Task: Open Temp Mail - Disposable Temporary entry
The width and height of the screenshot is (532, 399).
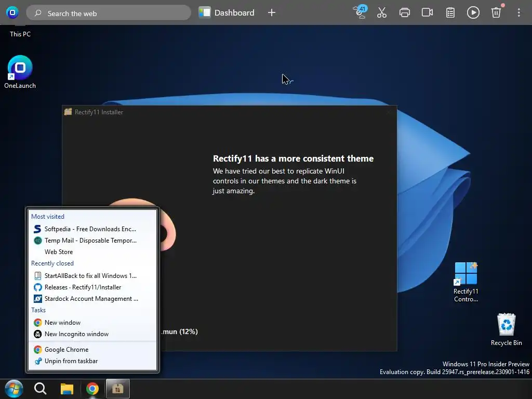Action: coord(92,241)
